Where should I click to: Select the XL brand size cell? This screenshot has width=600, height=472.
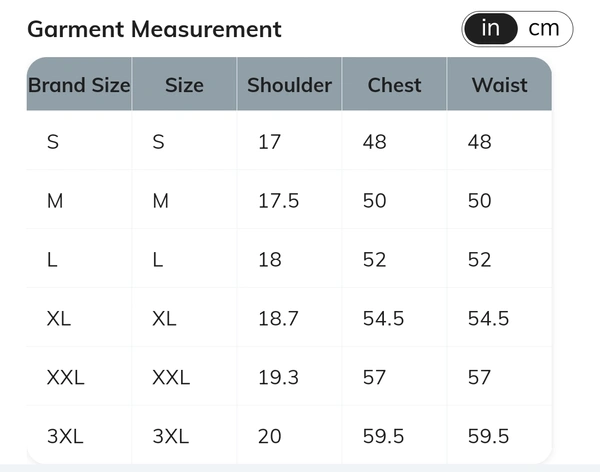pyautogui.click(x=79, y=317)
